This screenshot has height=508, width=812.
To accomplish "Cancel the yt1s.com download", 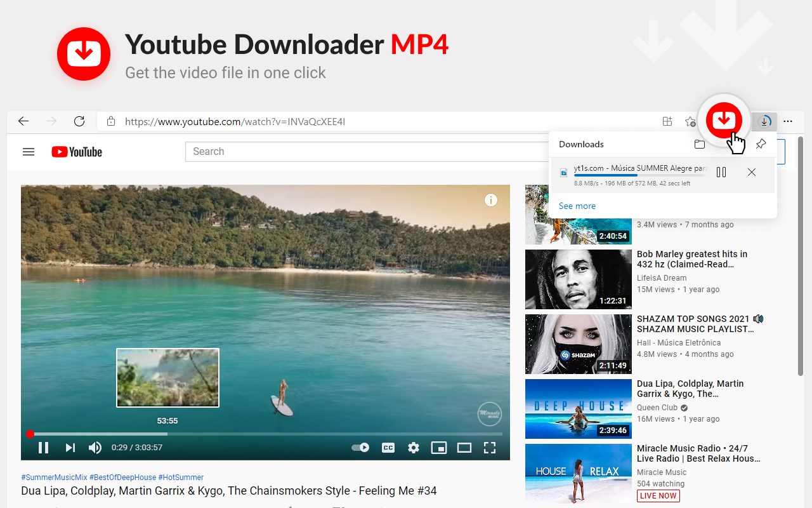I will point(752,172).
